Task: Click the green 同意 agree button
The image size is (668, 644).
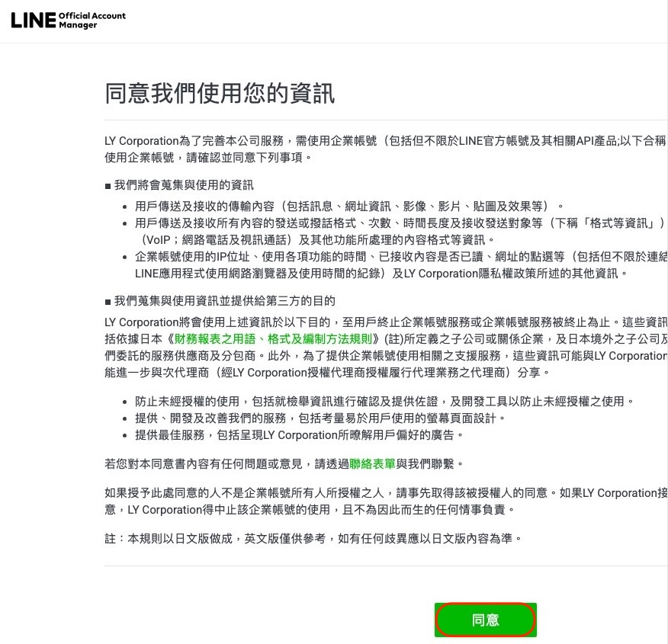Action: pos(485,620)
